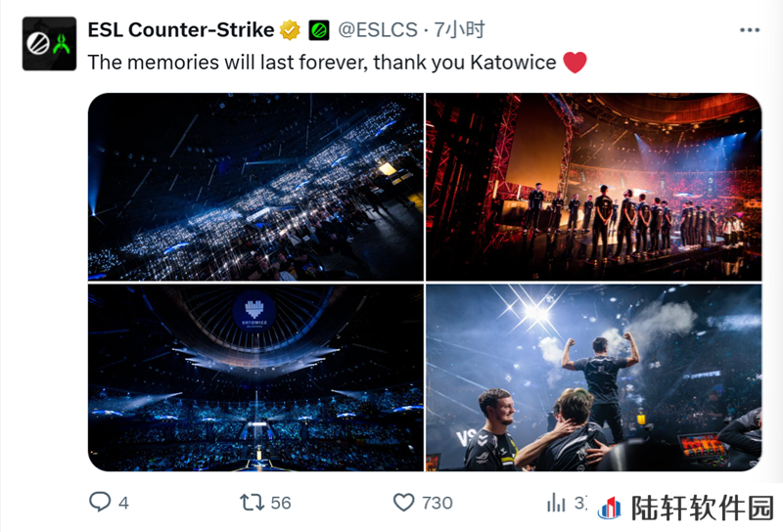Click the red heart emoji in tweet
This screenshot has height=532, width=783.
pyautogui.click(x=575, y=63)
